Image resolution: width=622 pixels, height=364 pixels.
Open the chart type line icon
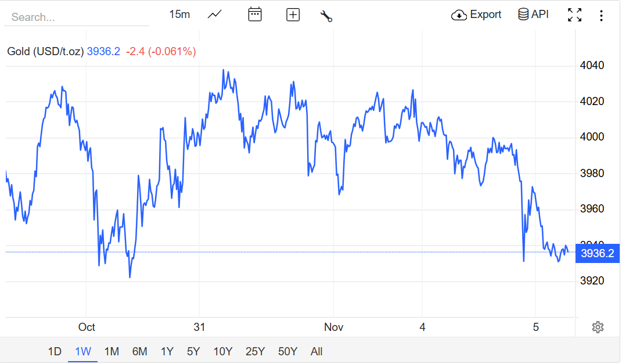click(214, 15)
